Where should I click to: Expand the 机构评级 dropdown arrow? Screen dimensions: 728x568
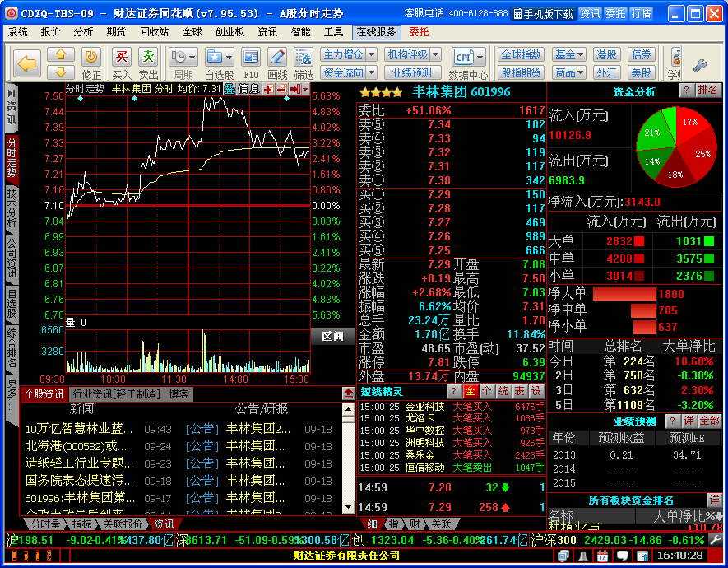[x=435, y=55]
